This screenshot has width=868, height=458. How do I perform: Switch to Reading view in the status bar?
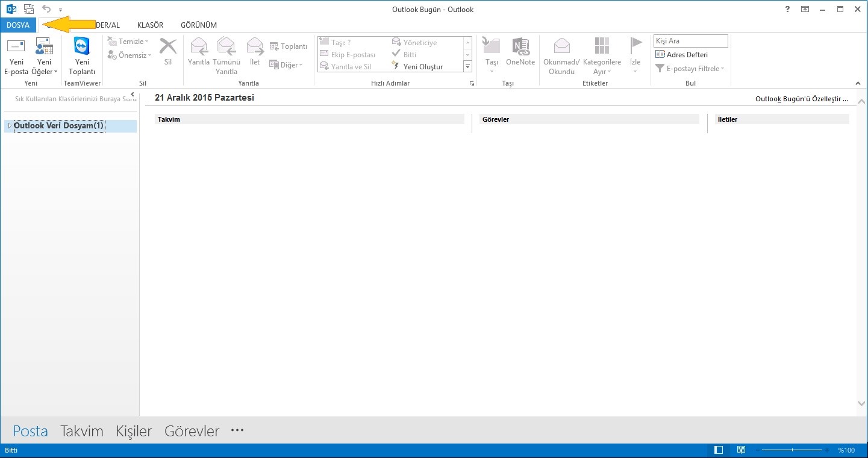[x=742, y=450]
